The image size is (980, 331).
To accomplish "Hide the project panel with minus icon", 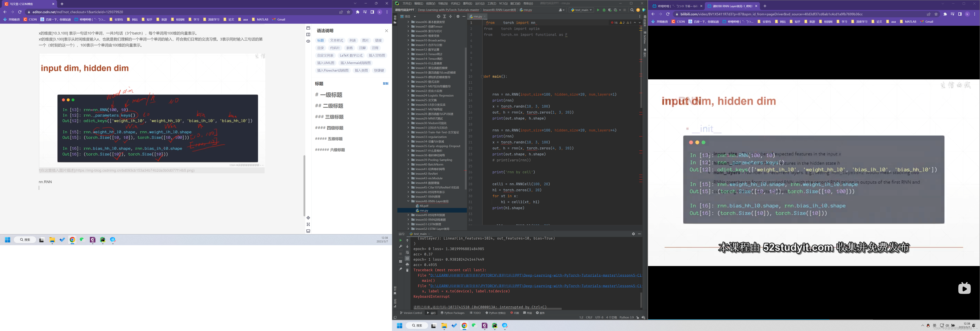I will [x=464, y=16].
